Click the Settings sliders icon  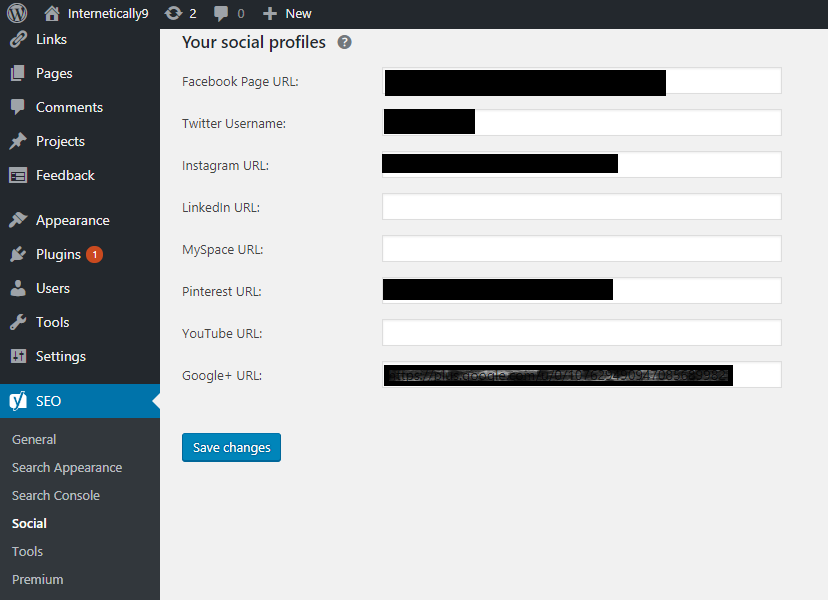click(x=18, y=356)
